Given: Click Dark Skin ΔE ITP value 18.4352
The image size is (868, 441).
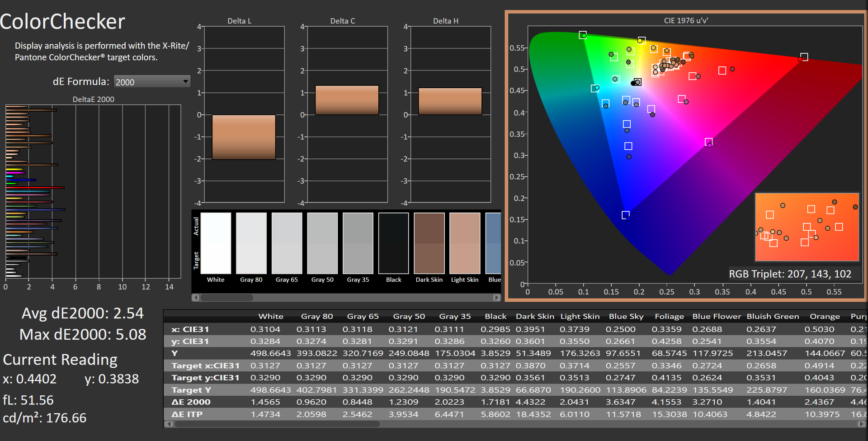Looking at the screenshot, I should click(x=533, y=414).
